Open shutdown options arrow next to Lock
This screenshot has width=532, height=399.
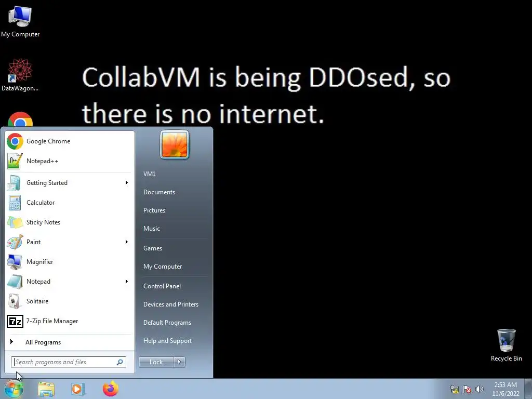179,362
